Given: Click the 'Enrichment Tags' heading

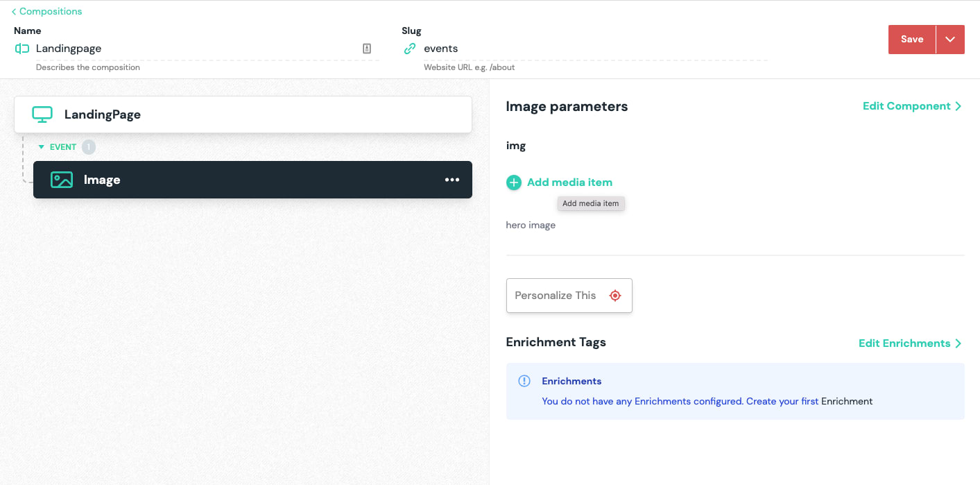Looking at the screenshot, I should click(556, 342).
